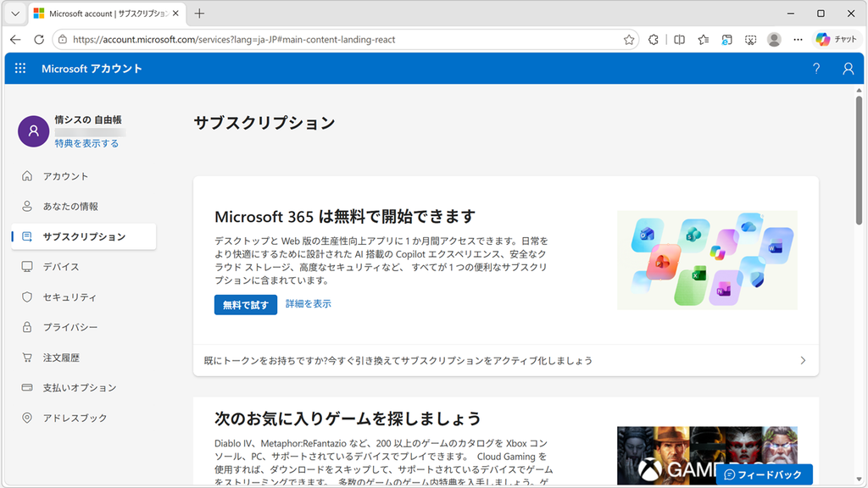Open the screenshot capture tool icon
Image resolution: width=868 pixels, height=488 pixels.
(x=751, y=39)
